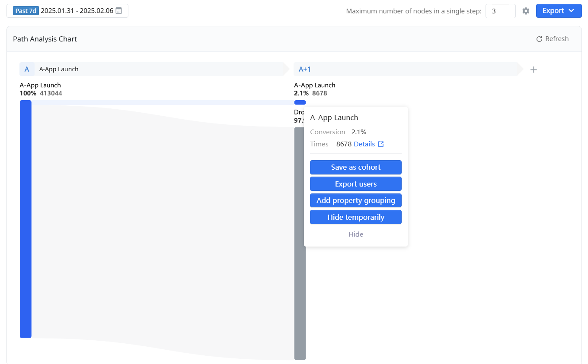
Task: Open the calendar date picker icon
Action: coord(119,11)
